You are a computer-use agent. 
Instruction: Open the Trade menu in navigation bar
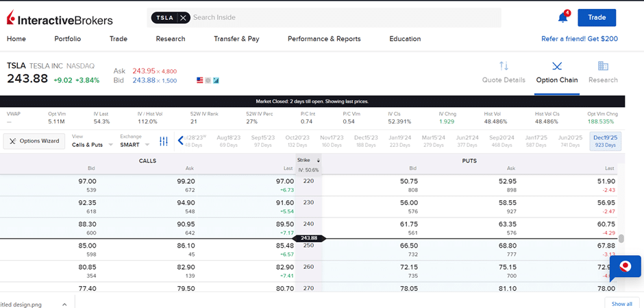pyautogui.click(x=119, y=39)
